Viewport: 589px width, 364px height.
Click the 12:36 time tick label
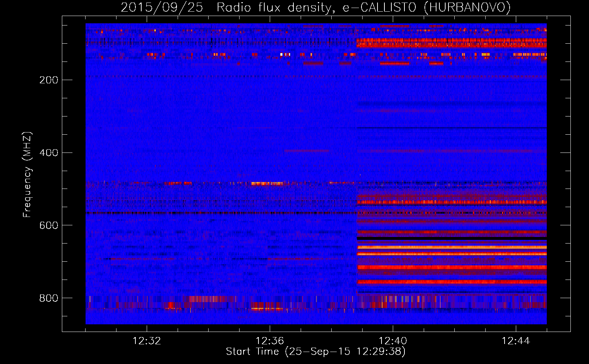(270, 341)
